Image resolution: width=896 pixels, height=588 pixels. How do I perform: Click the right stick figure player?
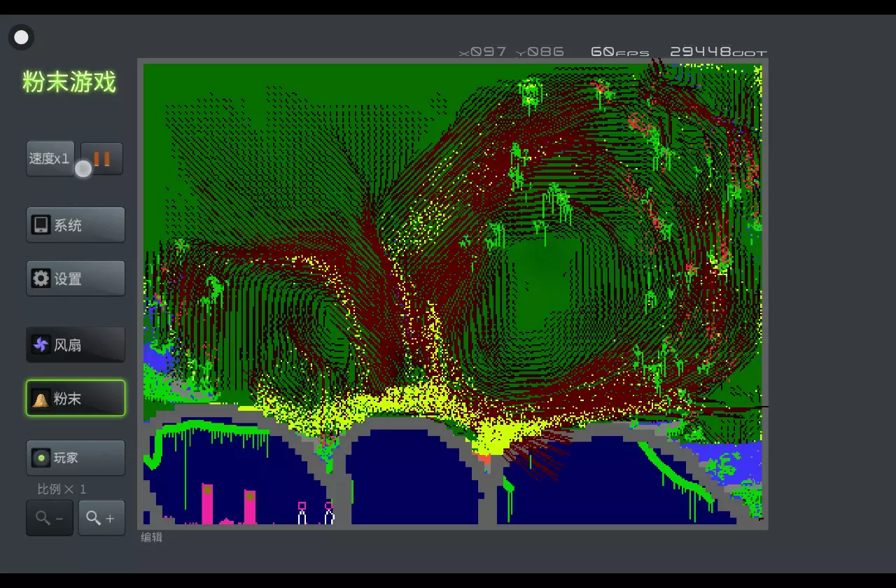coord(328,514)
